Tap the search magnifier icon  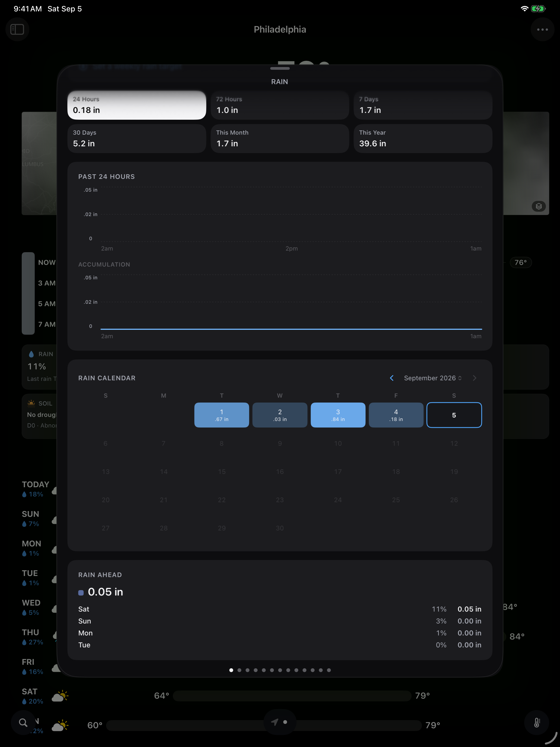pos(23,722)
